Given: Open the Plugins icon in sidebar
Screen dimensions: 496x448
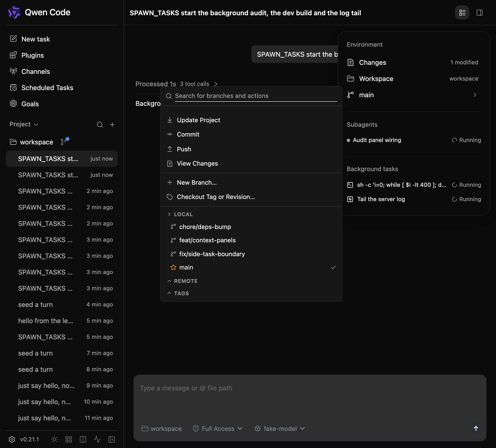Looking at the screenshot, I should coord(13,55).
